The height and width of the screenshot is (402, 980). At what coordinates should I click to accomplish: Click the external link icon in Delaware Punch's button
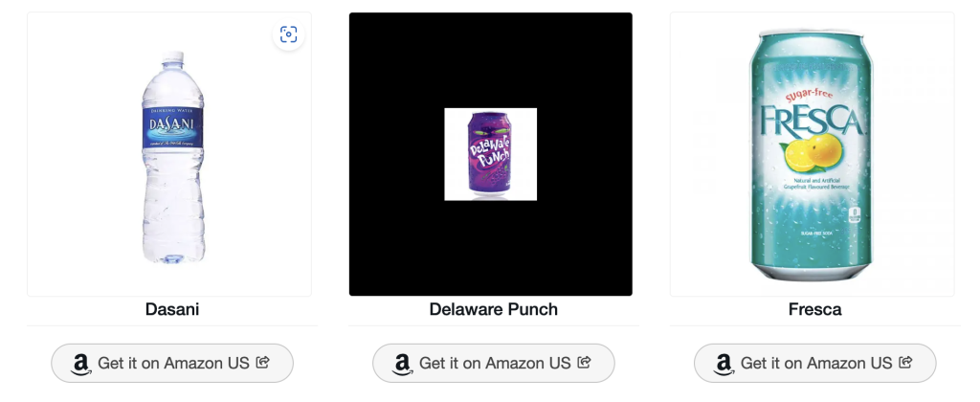click(x=585, y=363)
